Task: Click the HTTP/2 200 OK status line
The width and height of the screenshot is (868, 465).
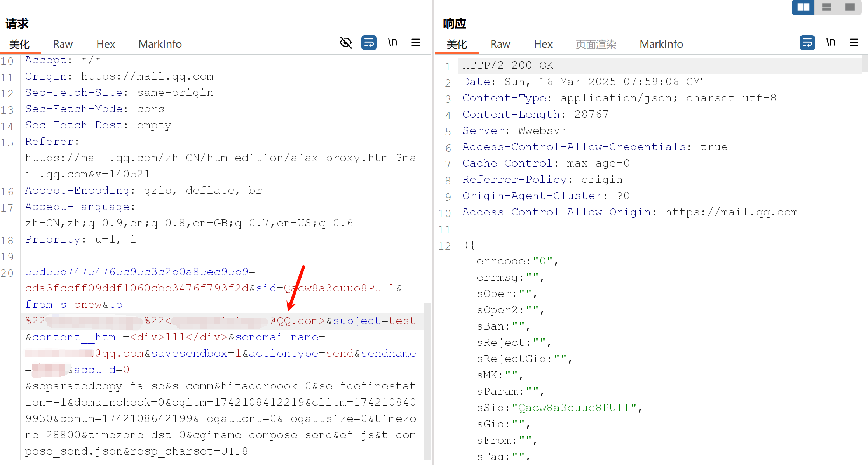Action: (x=508, y=65)
